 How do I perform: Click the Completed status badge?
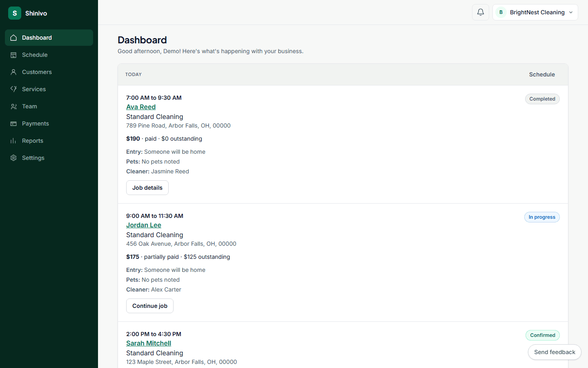pos(542,99)
